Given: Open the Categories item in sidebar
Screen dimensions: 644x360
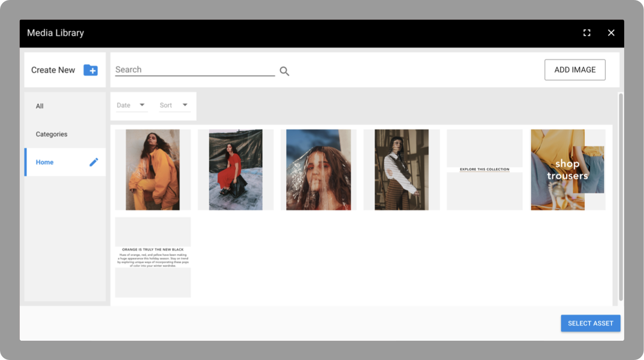Looking at the screenshot, I should coord(65,134).
